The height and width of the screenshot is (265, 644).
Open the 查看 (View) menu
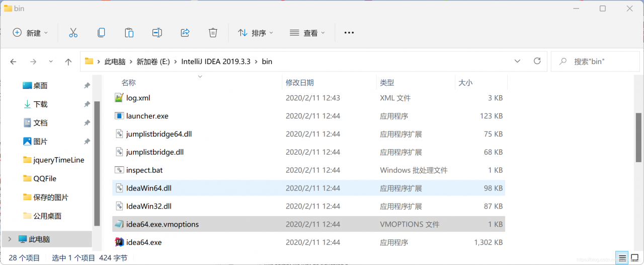click(307, 33)
